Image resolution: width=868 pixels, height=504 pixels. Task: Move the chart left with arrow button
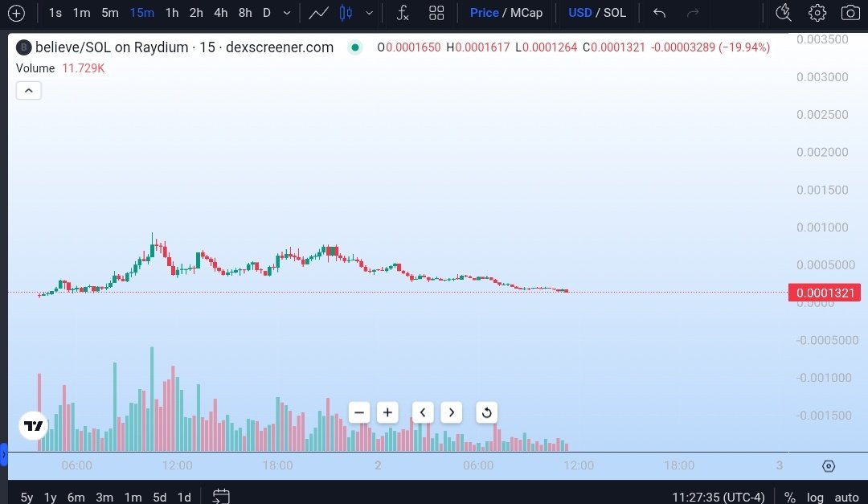coord(423,412)
